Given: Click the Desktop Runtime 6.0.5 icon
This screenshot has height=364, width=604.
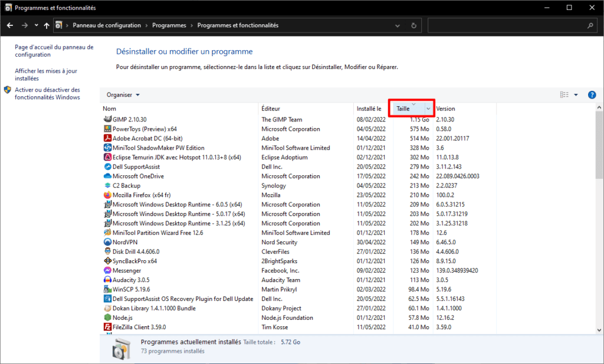Looking at the screenshot, I should coord(107,204).
